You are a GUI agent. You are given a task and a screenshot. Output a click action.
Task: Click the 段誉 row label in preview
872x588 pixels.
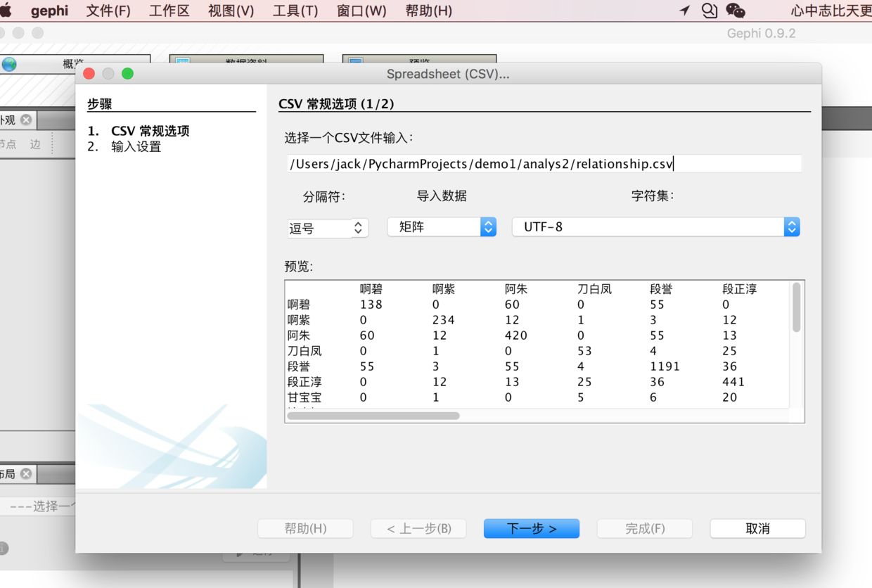pos(299,366)
